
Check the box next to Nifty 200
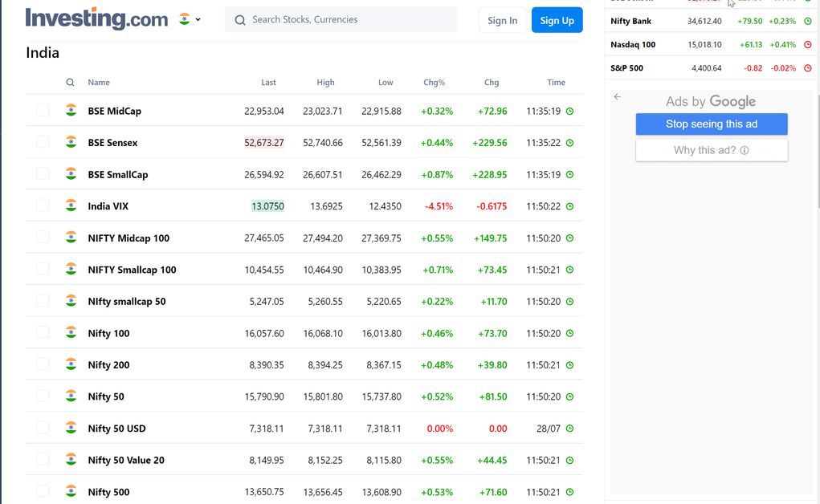[43, 364]
